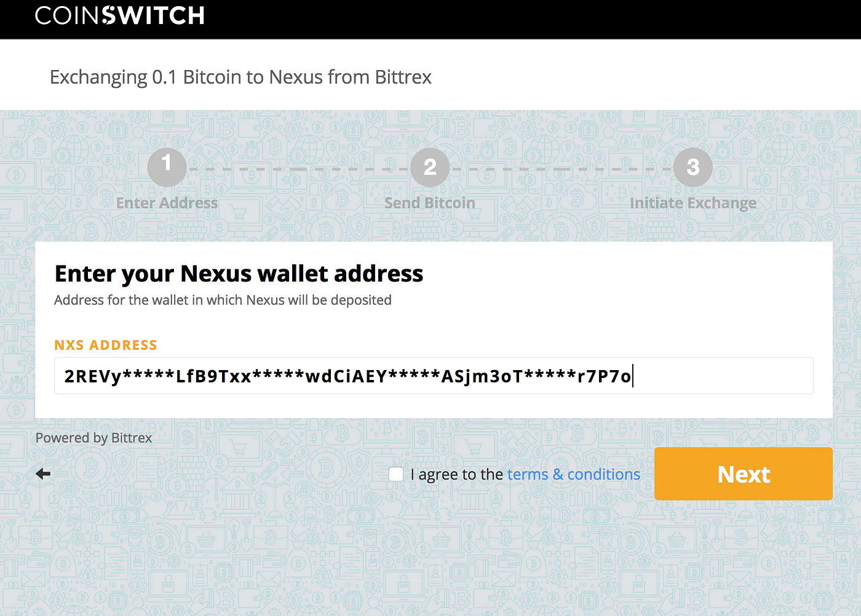This screenshot has height=616, width=861.
Task: Click inside the NXS address input field
Action: click(434, 376)
